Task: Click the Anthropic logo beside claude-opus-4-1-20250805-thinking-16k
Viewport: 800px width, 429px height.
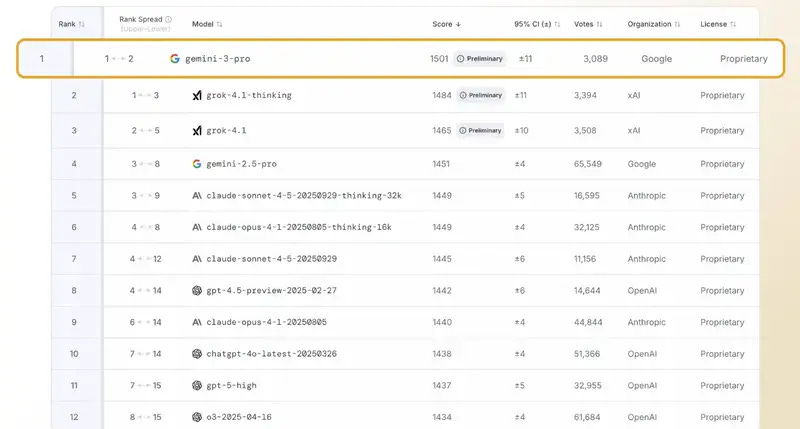Action: click(197, 227)
